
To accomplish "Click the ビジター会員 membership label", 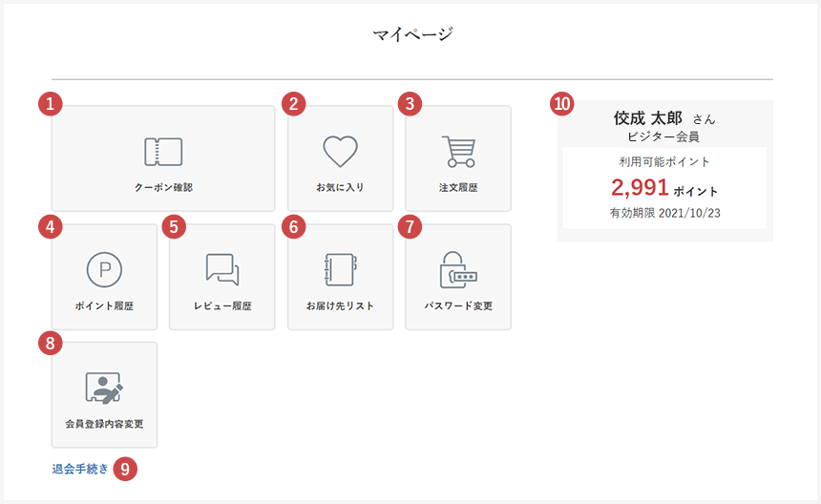I will tap(664, 136).
